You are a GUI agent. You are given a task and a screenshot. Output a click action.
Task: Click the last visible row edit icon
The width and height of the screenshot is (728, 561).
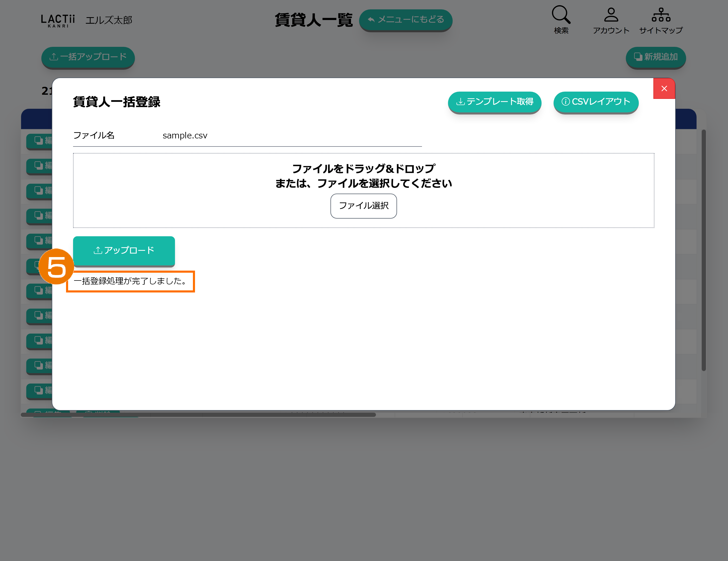[x=39, y=390]
